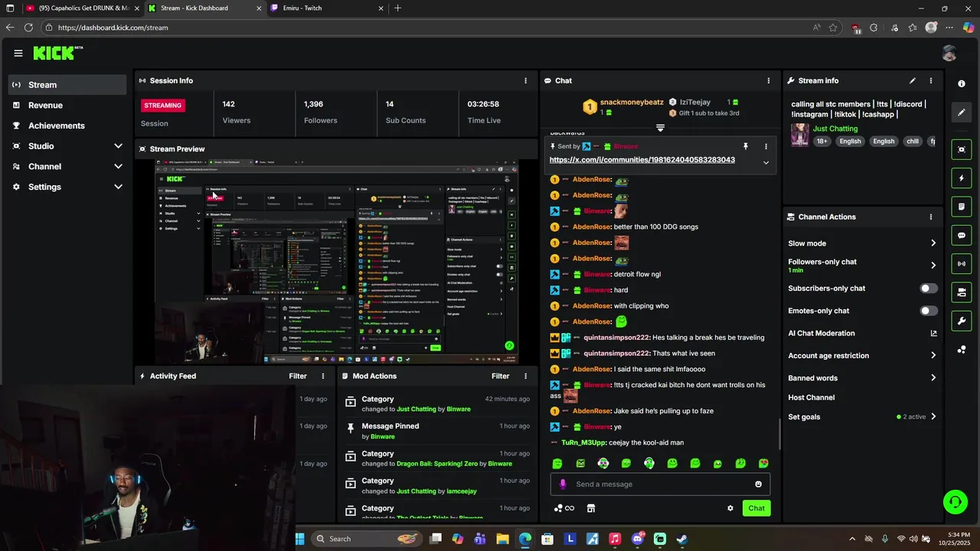Open the Activity Feed three-dot menu

tap(323, 376)
